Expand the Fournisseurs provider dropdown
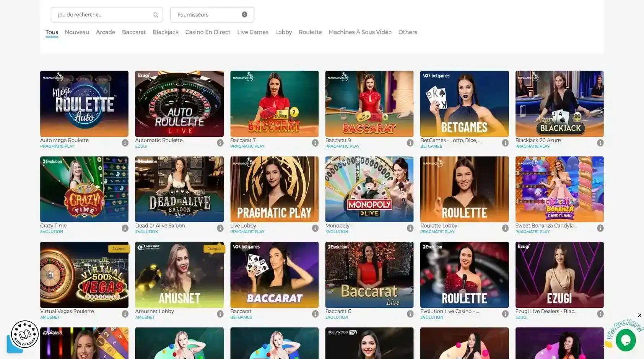The image size is (644, 359). [x=212, y=15]
